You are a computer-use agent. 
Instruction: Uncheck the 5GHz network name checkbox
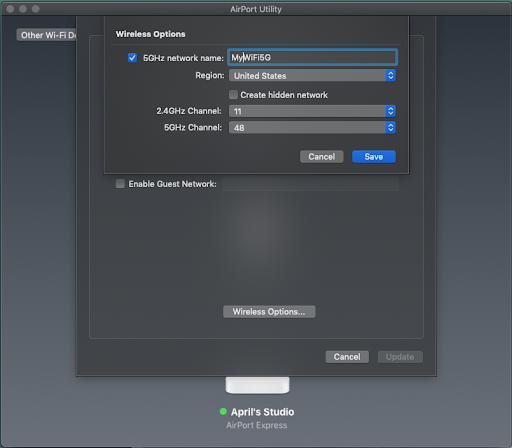[x=132, y=58]
